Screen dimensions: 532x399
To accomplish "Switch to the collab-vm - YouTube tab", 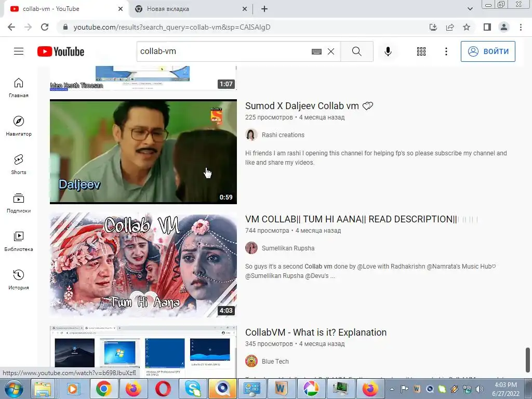I will pyautogui.click(x=64, y=9).
